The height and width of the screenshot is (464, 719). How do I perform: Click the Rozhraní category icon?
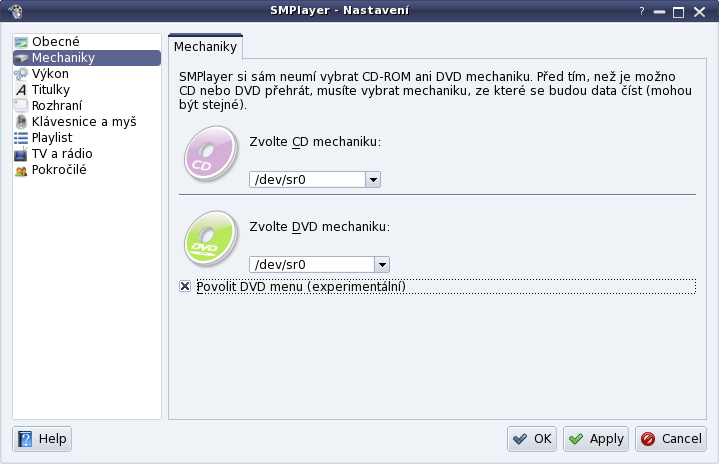click(21, 106)
